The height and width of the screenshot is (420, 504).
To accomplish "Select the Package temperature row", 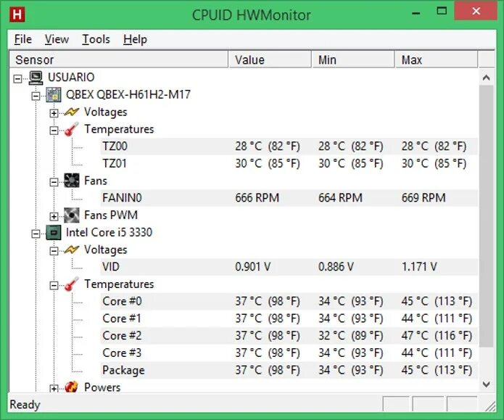I will pyautogui.click(x=289, y=370).
